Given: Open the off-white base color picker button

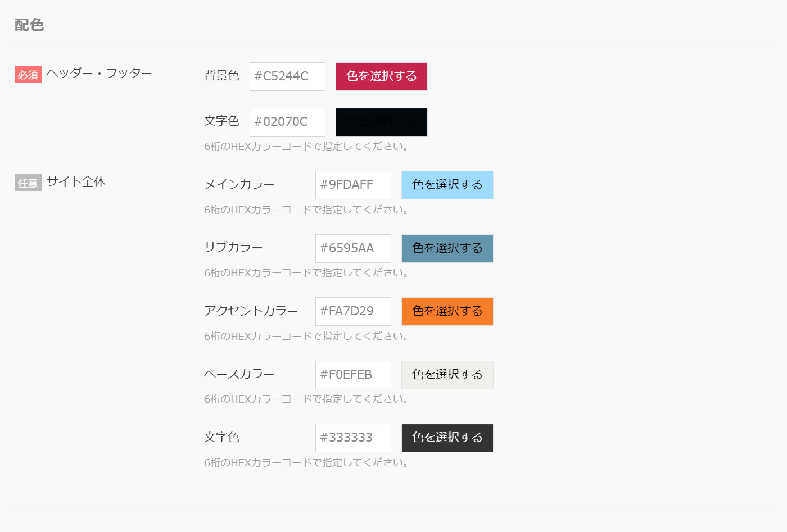Looking at the screenshot, I should (x=447, y=375).
